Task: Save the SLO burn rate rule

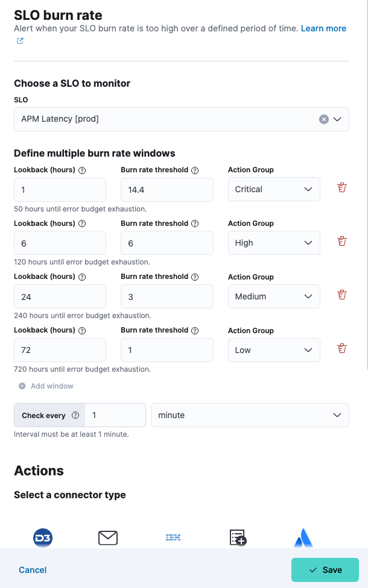Action: [325, 570]
